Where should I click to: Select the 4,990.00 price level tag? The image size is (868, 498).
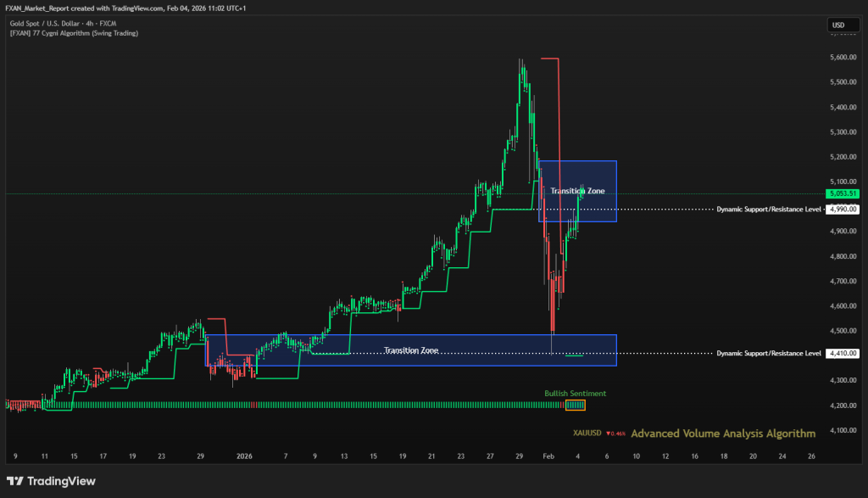pyautogui.click(x=843, y=209)
